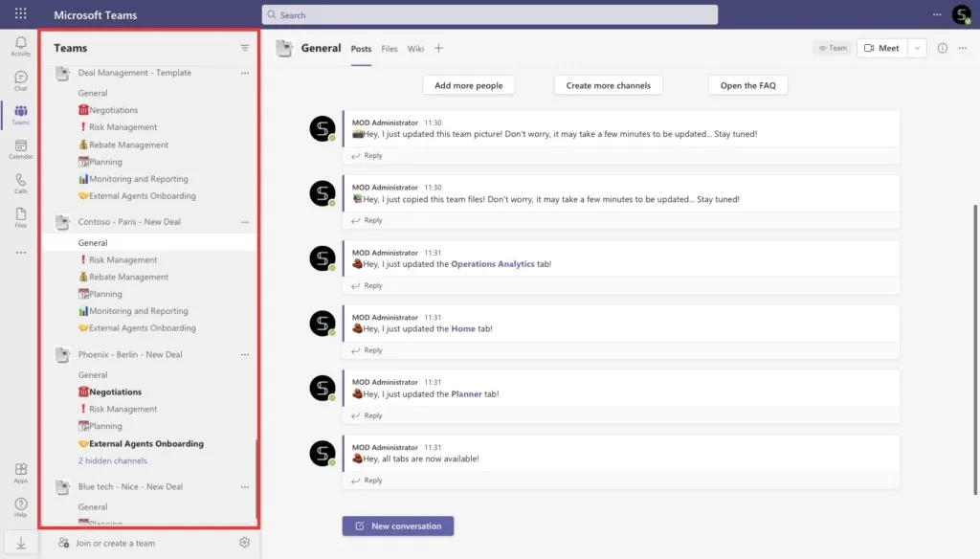Open the Apps store icon

click(21, 473)
